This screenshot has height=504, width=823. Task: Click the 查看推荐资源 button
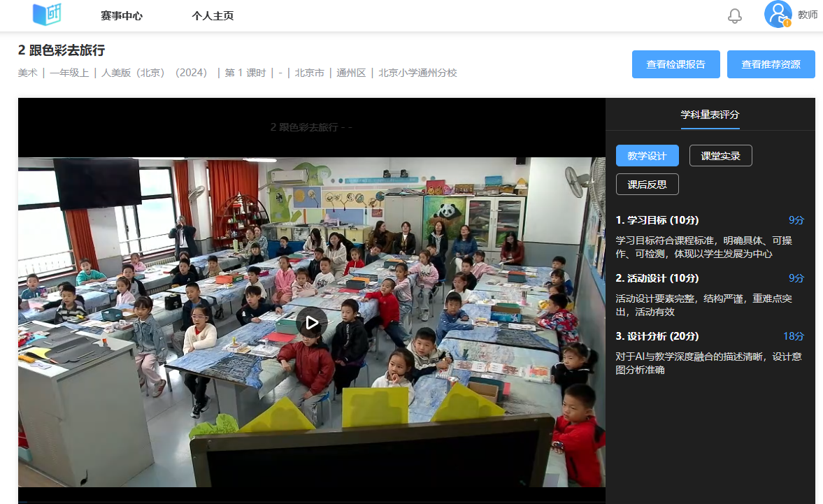click(x=771, y=64)
